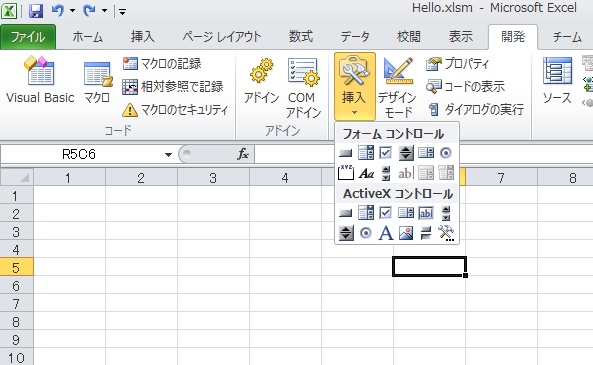Open the Visual Basic editor
This screenshot has height=365, width=593.
40,80
